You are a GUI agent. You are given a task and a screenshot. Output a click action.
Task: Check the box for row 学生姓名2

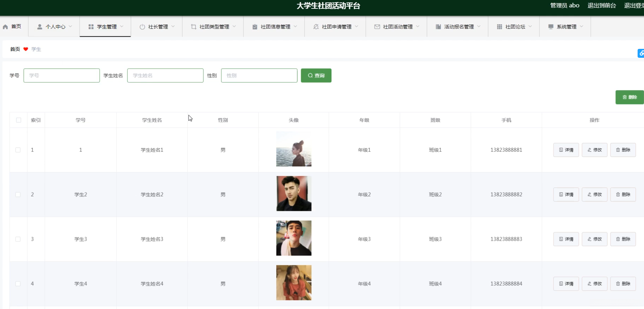(x=18, y=195)
